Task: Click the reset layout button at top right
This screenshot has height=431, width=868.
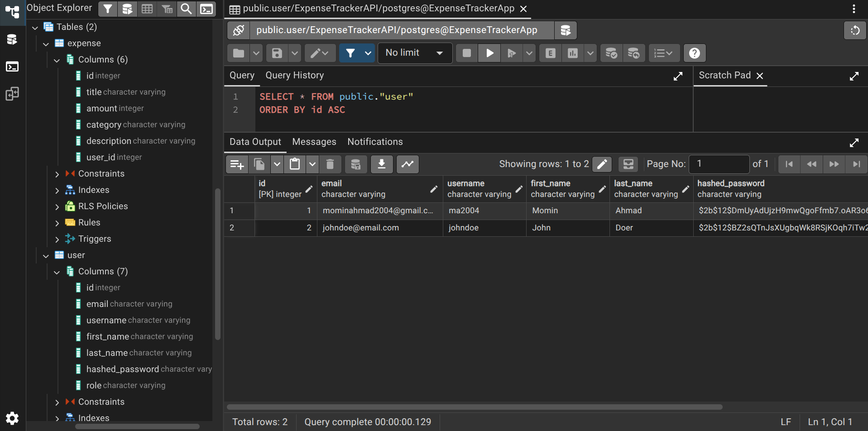Action: coord(855,30)
